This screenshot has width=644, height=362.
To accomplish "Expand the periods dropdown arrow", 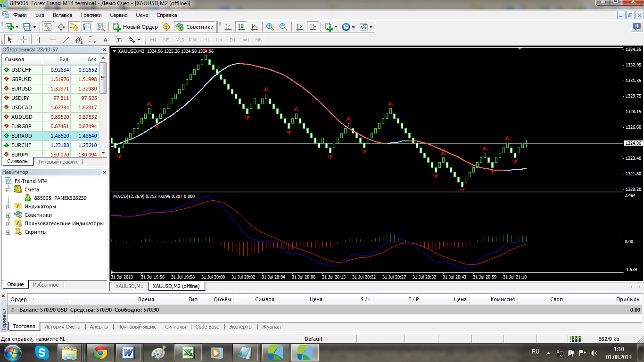I will (x=353, y=27).
